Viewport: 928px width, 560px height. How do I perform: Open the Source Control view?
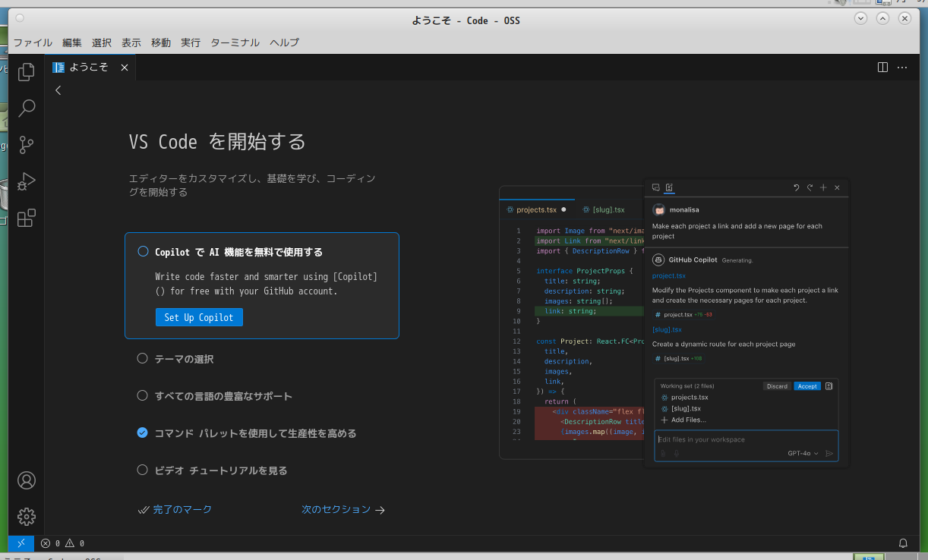click(27, 145)
